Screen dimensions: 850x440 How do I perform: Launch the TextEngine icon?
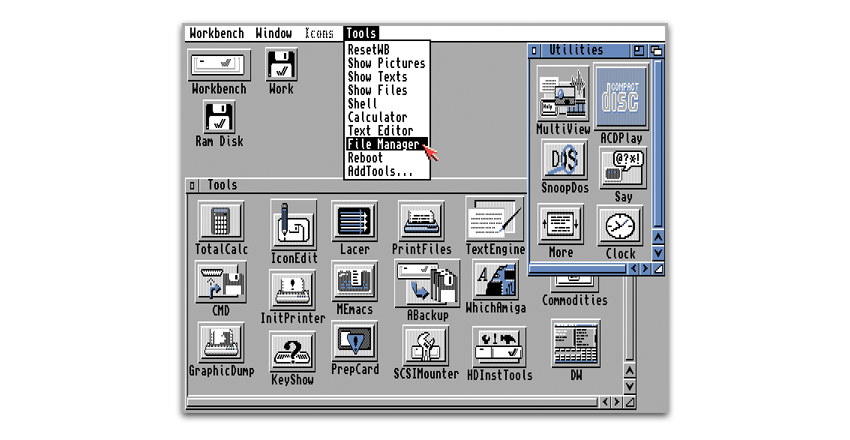(494, 219)
